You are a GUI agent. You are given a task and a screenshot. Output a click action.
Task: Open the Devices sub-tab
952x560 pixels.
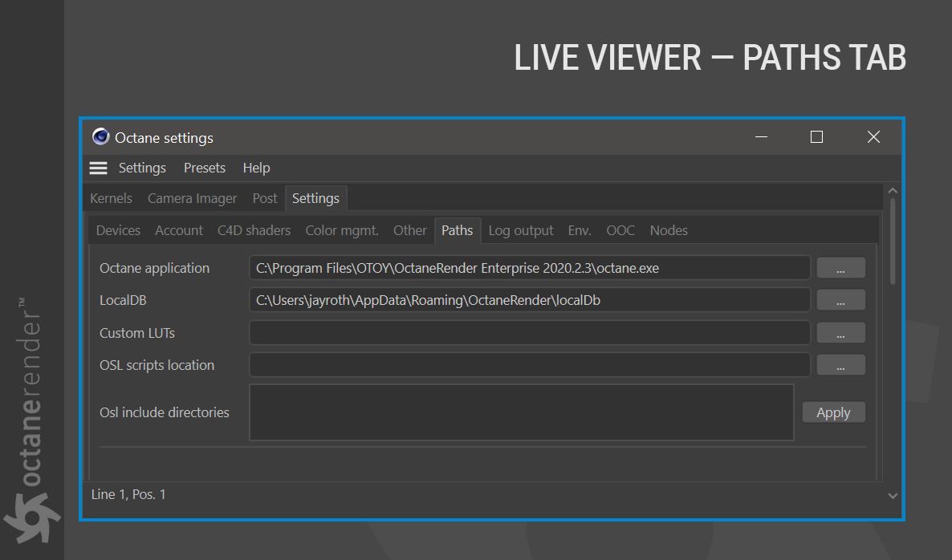(x=118, y=230)
